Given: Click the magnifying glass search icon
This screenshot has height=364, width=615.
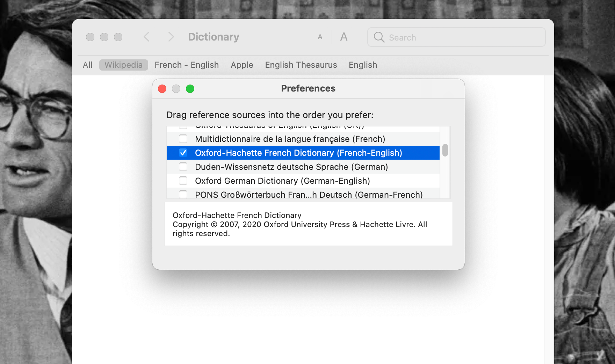Looking at the screenshot, I should (x=379, y=37).
